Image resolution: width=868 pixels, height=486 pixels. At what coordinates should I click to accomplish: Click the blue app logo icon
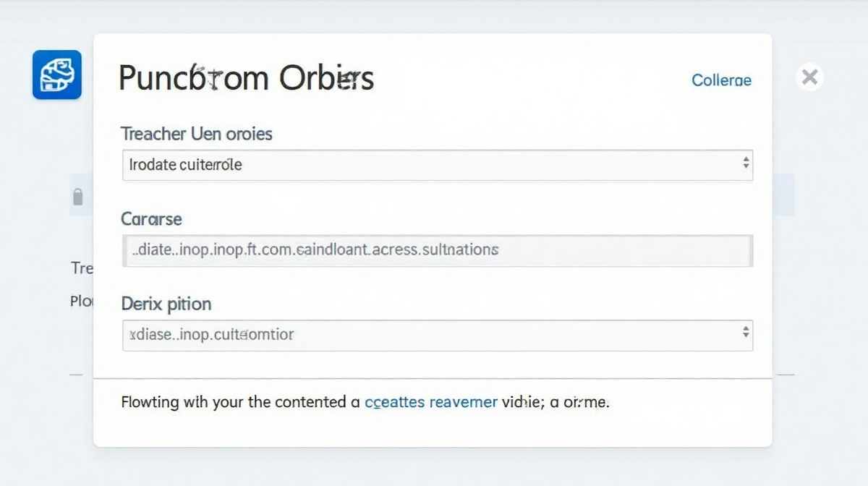[x=57, y=74]
